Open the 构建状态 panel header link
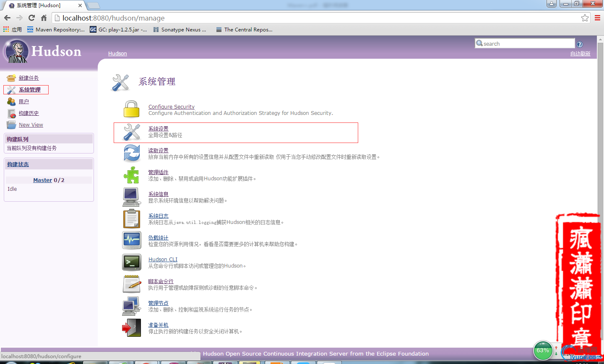This screenshot has height=364, width=604. coord(18,164)
